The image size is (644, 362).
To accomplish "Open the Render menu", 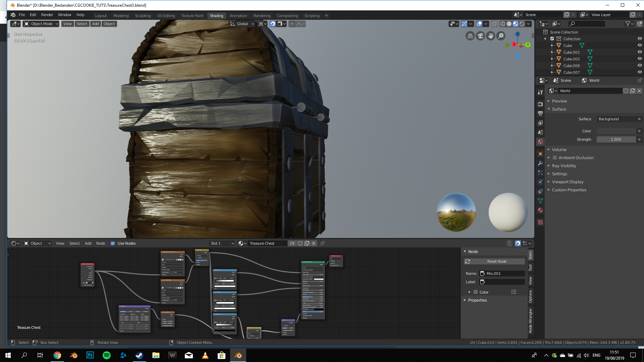I will [x=47, y=15].
